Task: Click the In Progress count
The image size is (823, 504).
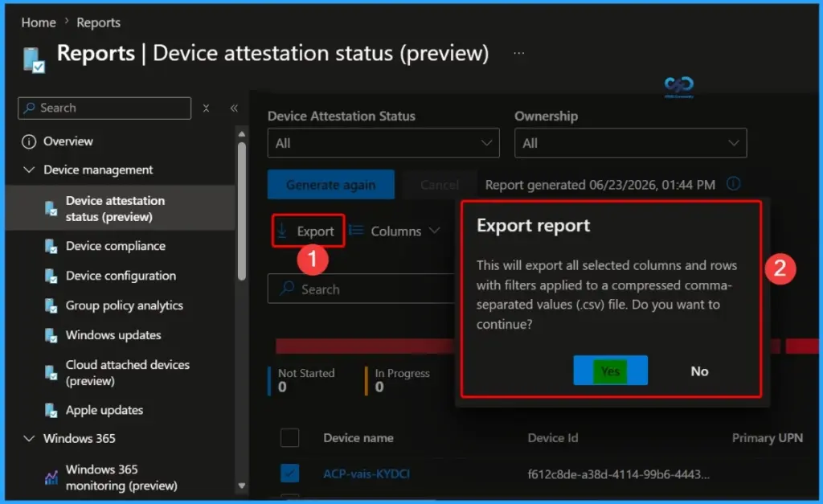Action: click(379, 387)
